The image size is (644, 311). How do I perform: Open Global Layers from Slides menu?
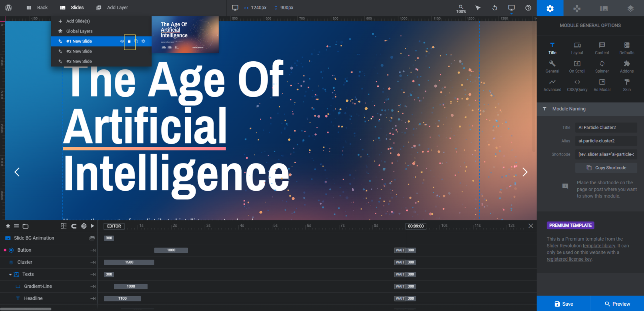pos(101,31)
